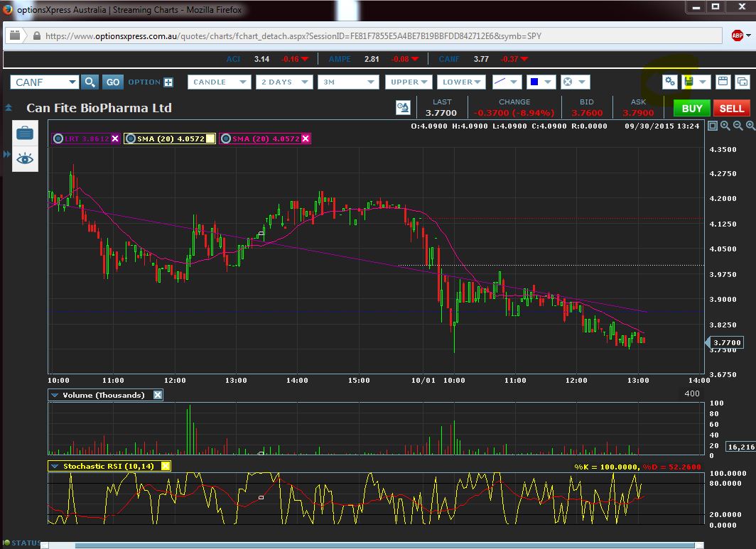Click the symbol search magnifier icon

[x=90, y=82]
